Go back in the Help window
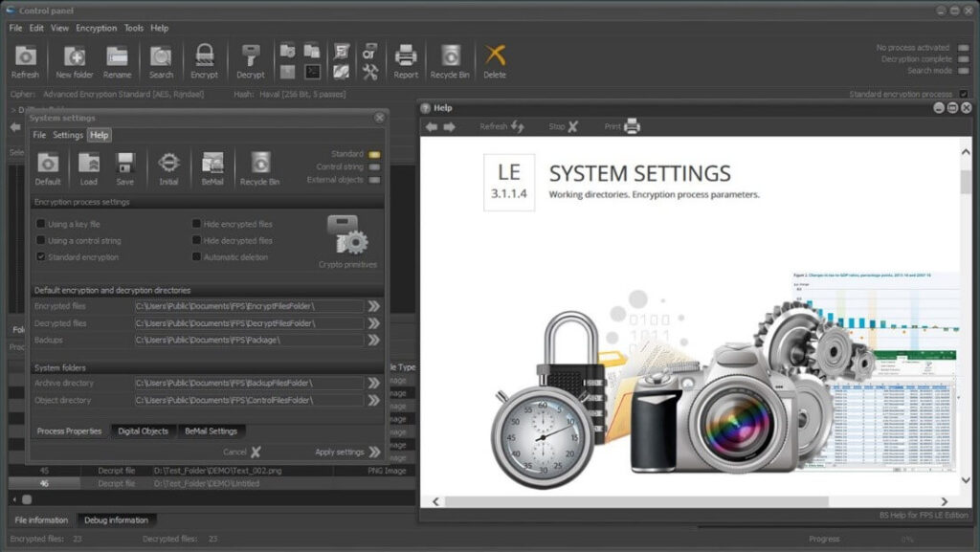The image size is (980, 552). 432,127
